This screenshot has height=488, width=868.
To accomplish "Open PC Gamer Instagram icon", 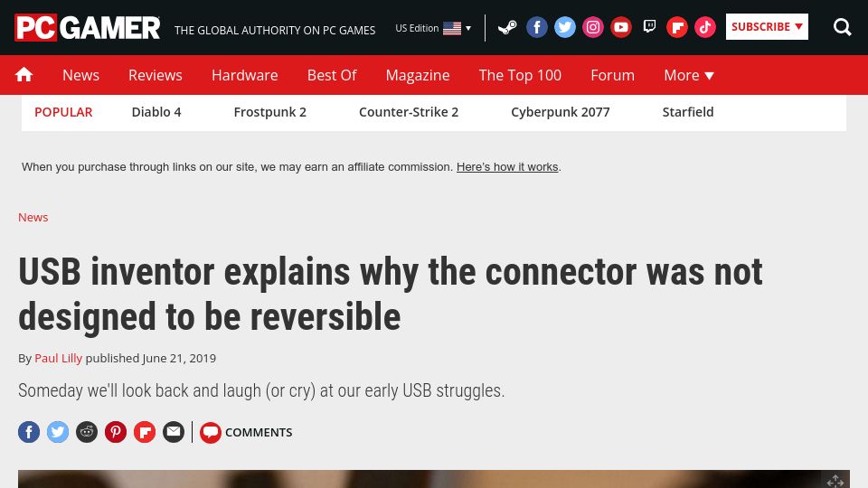I will click(593, 27).
